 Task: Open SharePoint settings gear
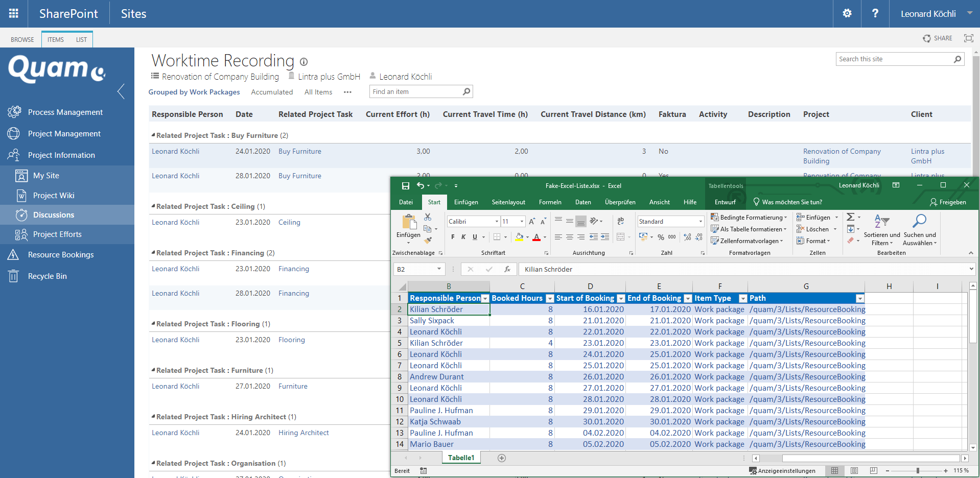[x=847, y=14]
